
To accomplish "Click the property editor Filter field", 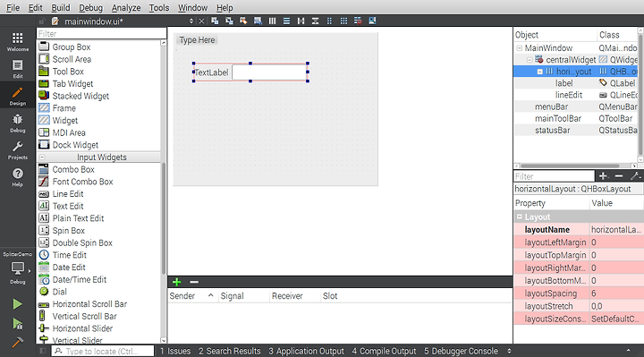I will pyautogui.click(x=554, y=176).
